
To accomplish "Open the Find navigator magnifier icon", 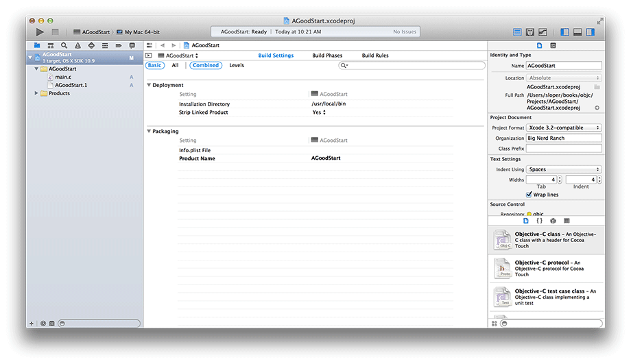I will point(64,45).
